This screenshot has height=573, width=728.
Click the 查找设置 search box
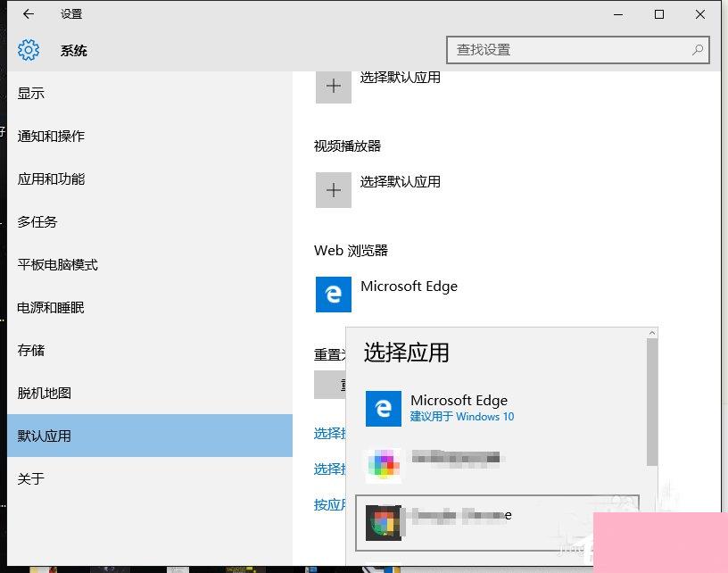[x=577, y=50]
